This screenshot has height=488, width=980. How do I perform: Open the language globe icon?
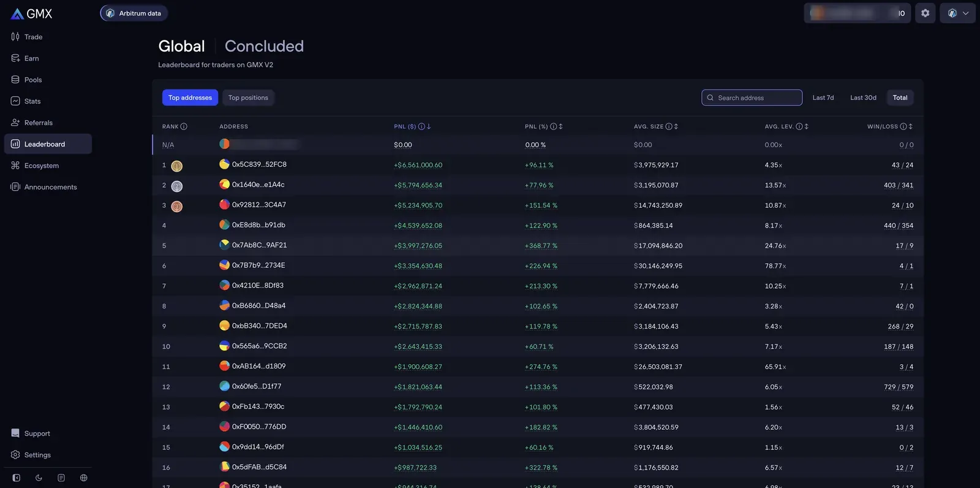point(84,478)
